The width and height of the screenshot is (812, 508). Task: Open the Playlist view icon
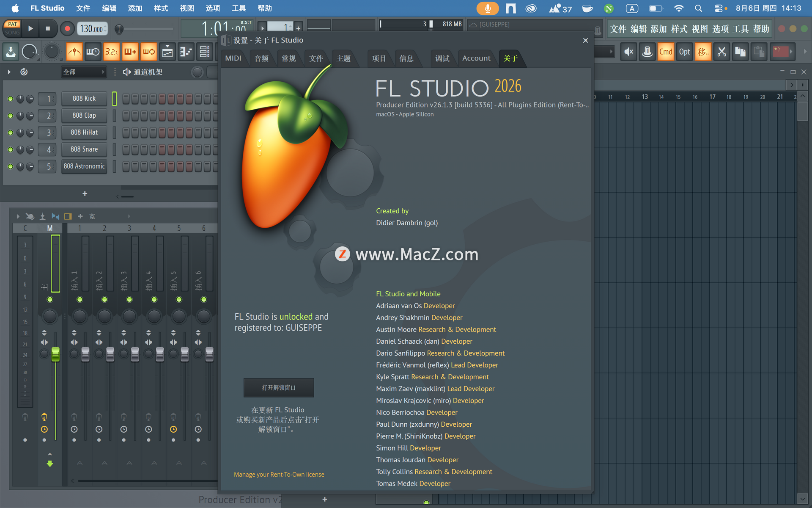pos(167,52)
